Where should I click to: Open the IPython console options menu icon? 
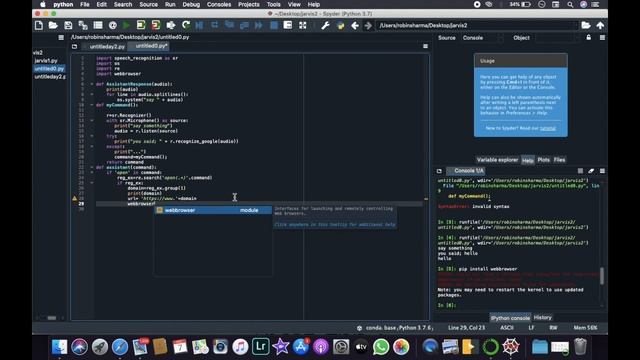click(602, 171)
